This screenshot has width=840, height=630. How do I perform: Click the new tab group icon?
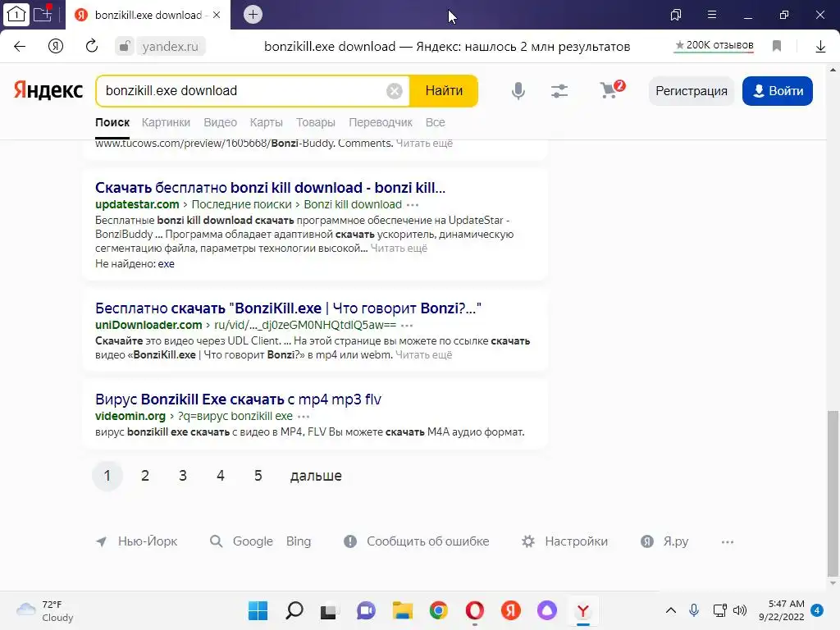pyautogui.click(x=43, y=14)
